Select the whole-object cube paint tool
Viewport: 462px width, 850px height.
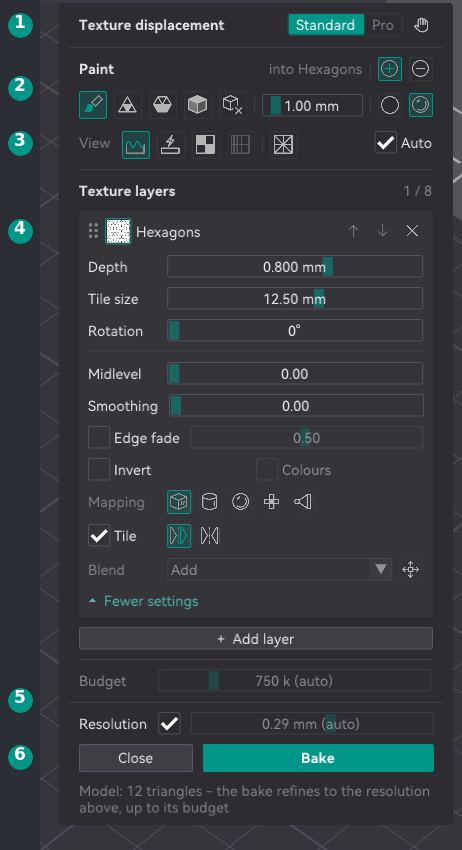(x=198, y=105)
